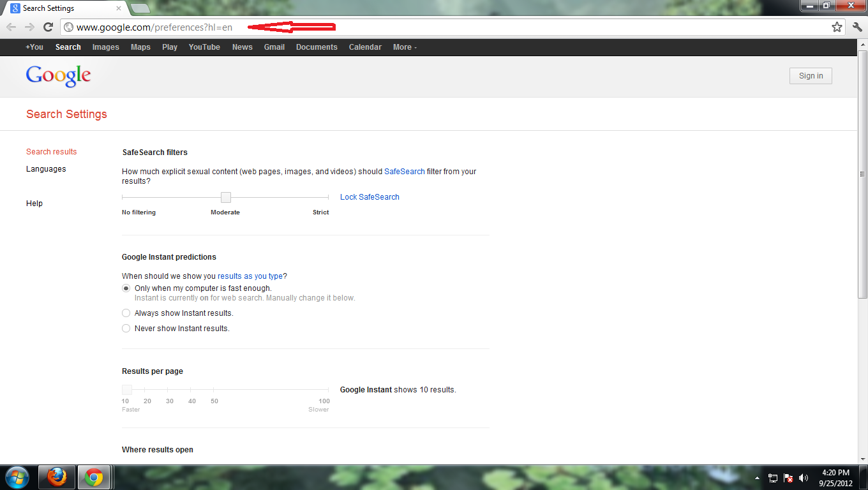Bookmark this page with the star icon
Viewport: 868px width, 490px height.
pyautogui.click(x=837, y=27)
